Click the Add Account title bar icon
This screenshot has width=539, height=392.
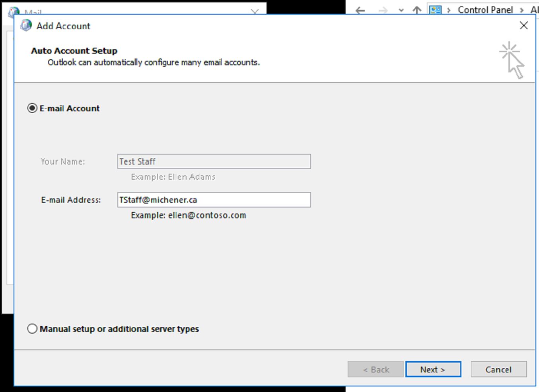[26, 26]
